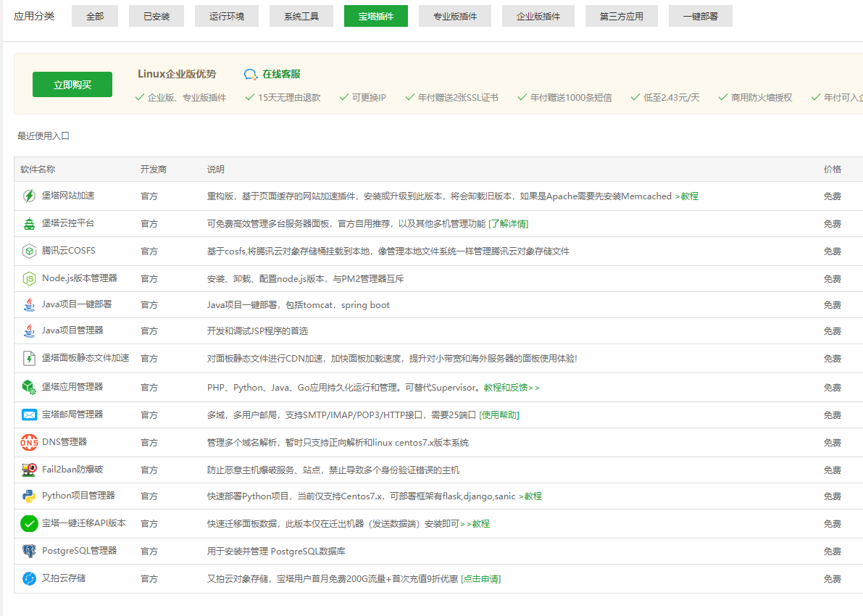Click the 宝塔一键迁移API版本 name
The height and width of the screenshot is (616, 863).
(83, 523)
